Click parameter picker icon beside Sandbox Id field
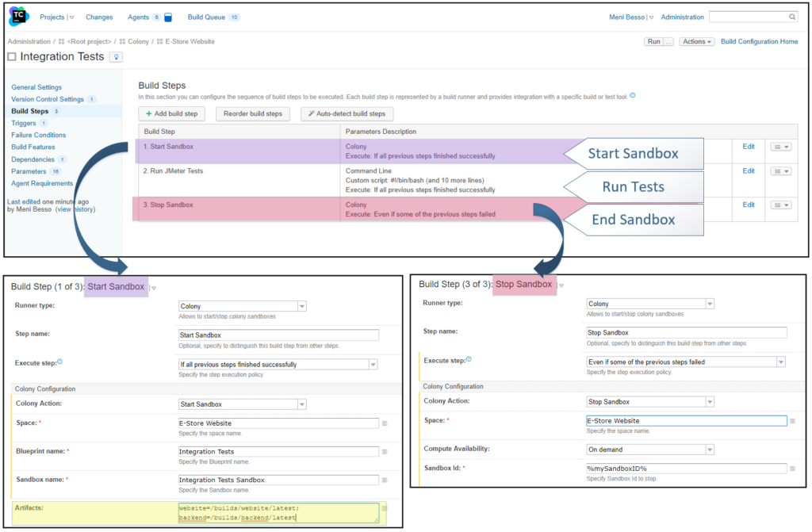 pos(792,469)
